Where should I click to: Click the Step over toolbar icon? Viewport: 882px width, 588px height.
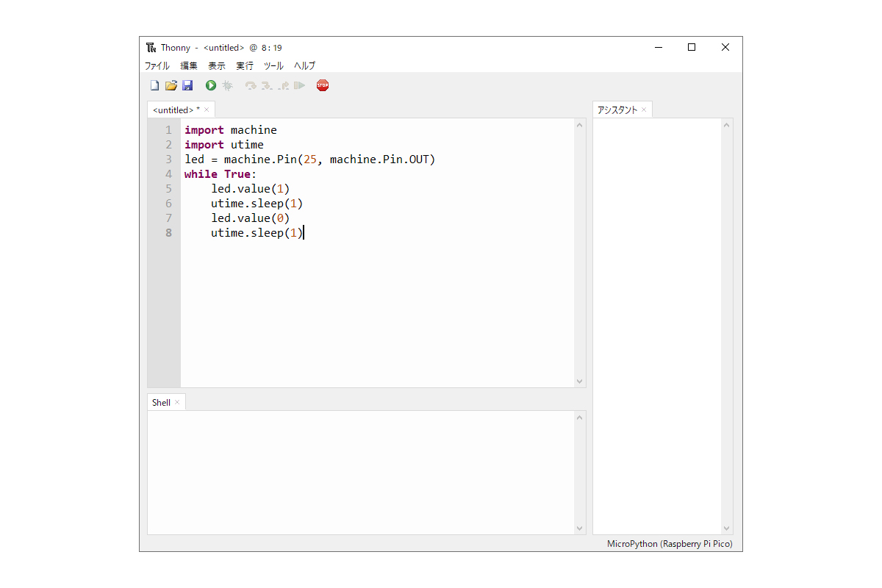251,86
